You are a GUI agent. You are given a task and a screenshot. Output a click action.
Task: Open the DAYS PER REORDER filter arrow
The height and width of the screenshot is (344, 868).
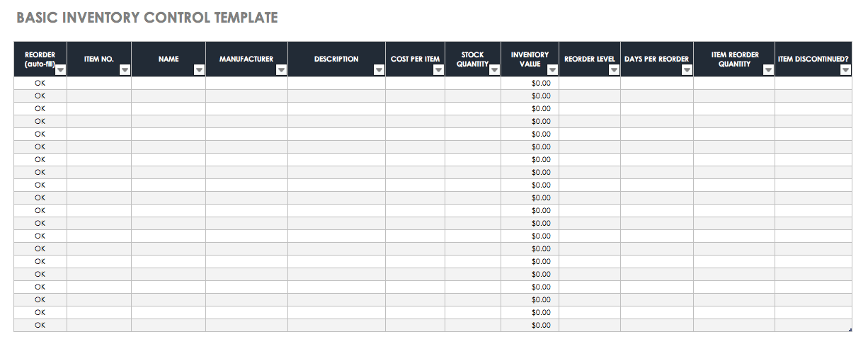click(687, 69)
